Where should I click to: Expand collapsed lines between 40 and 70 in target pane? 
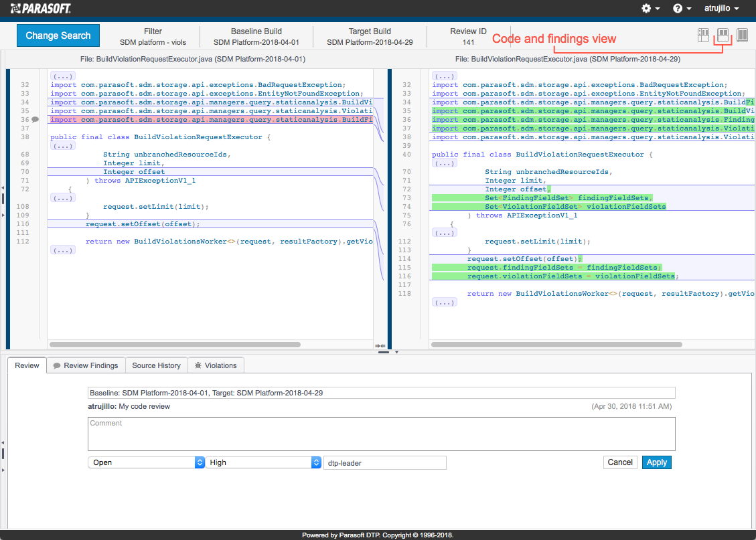[x=445, y=163]
